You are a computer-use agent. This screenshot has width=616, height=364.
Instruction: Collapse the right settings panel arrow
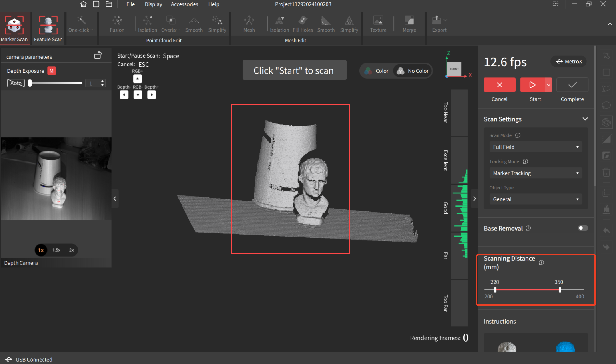(x=474, y=199)
